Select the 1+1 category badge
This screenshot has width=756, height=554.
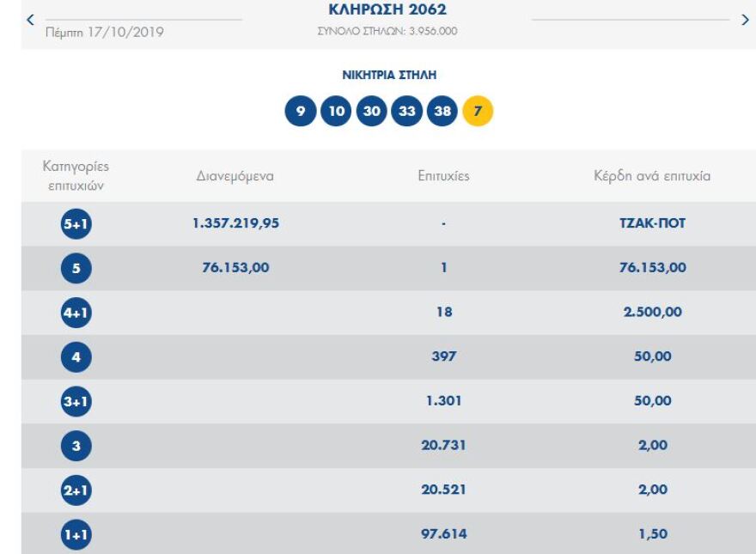coord(76,535)
